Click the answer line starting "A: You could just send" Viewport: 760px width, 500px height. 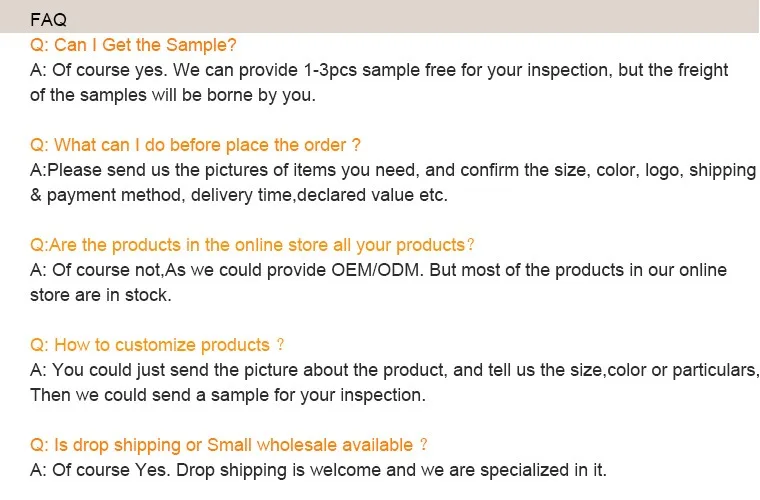point(394,370)
